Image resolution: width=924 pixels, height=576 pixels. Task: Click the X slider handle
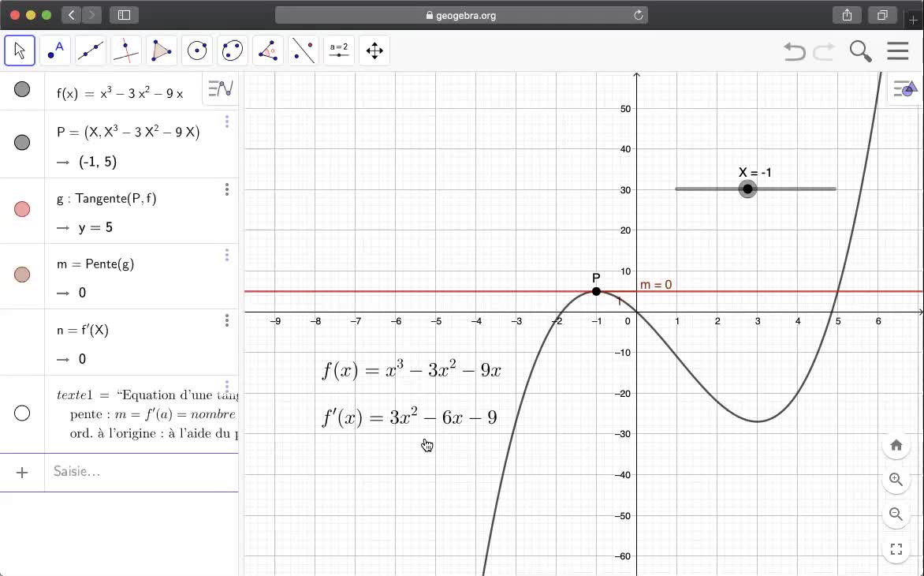[x=747, y=189]
